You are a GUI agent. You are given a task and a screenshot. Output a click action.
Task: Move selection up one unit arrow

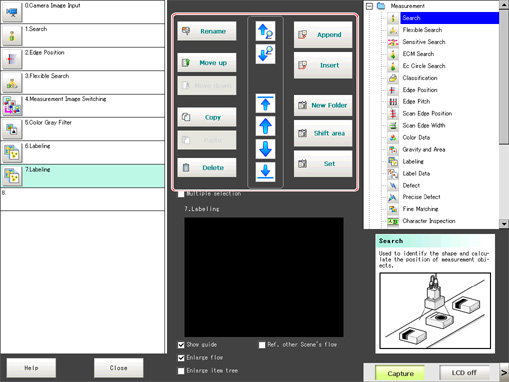[x=265, y=126]
